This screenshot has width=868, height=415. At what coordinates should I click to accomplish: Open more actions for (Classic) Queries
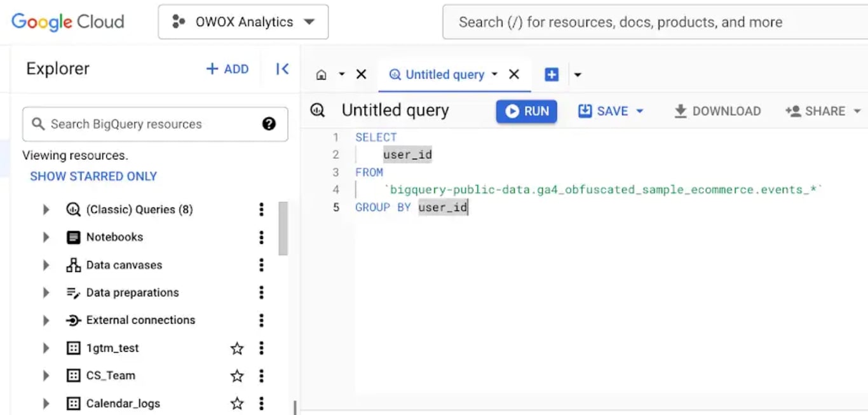261,210
